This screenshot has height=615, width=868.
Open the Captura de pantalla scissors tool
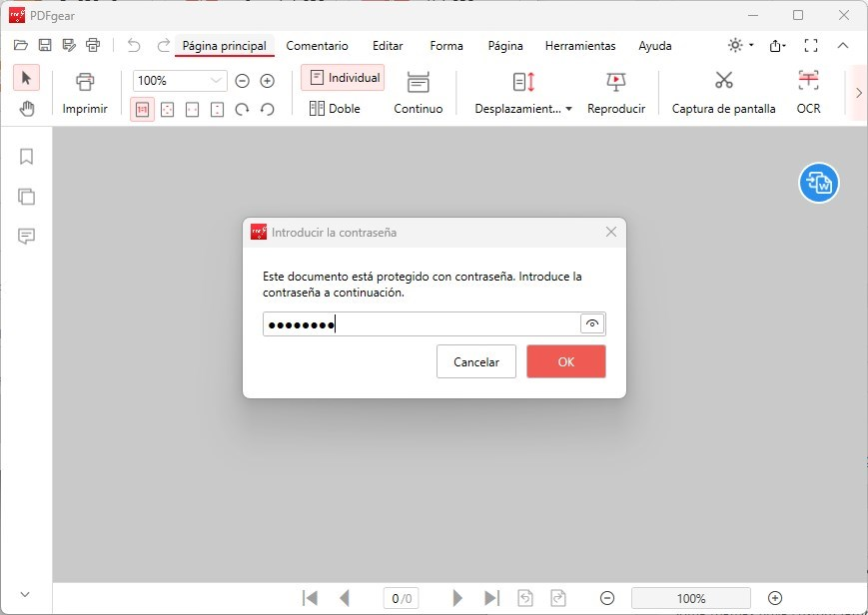click(723, 81)
